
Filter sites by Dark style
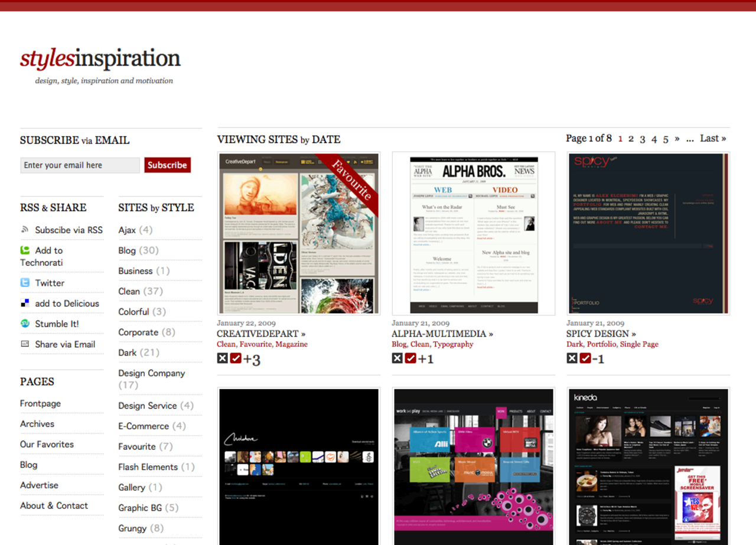click(x=127, y=353)
